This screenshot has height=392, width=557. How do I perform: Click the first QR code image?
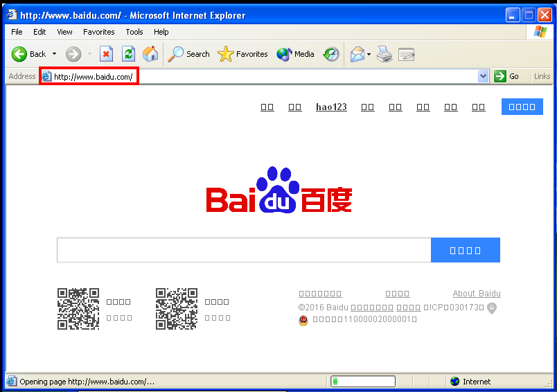point(78,309)
